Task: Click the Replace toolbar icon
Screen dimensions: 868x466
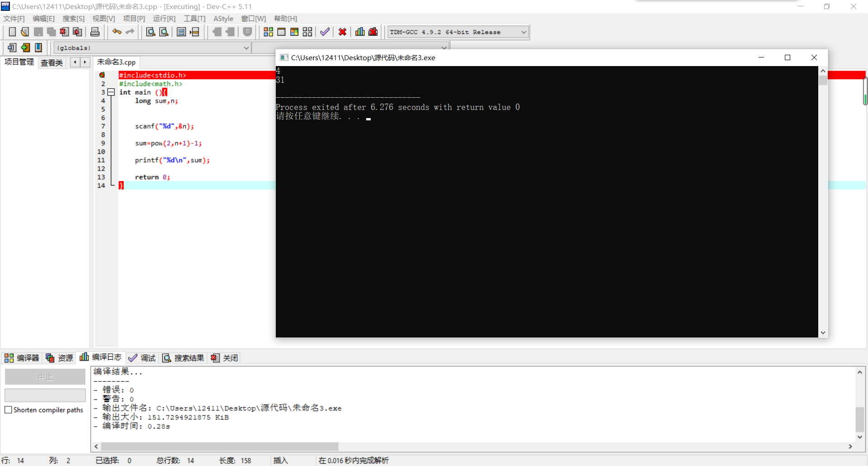Action: (164, 32)
